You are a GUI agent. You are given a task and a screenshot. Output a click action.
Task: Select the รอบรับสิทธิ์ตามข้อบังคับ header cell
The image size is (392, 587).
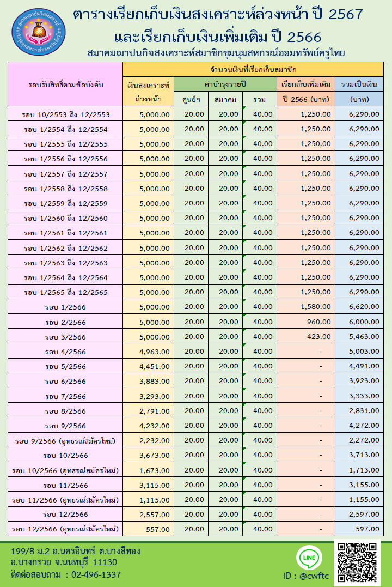65,84
